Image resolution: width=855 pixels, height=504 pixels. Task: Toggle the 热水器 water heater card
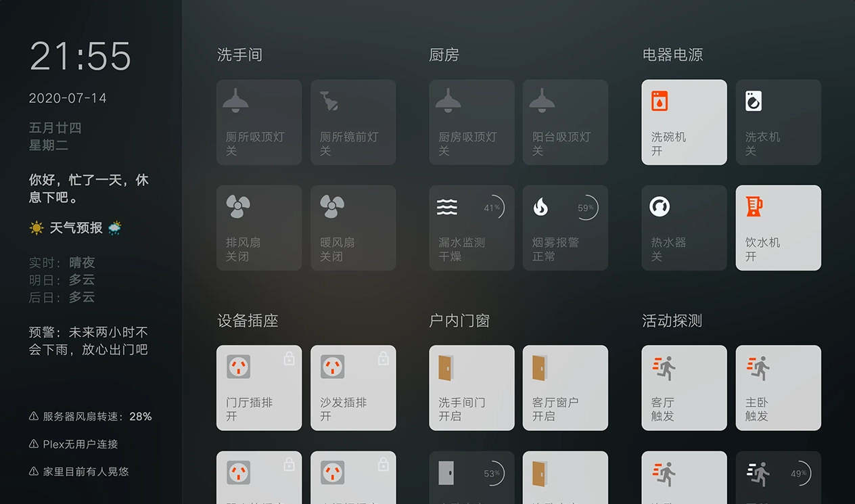coord(685,228)
